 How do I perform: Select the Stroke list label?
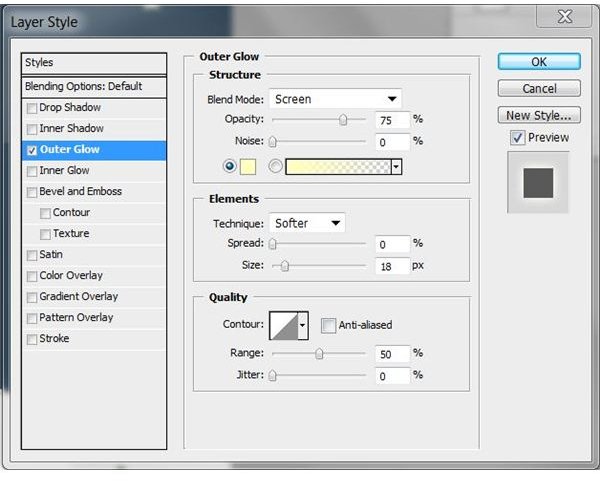[54, 339]
